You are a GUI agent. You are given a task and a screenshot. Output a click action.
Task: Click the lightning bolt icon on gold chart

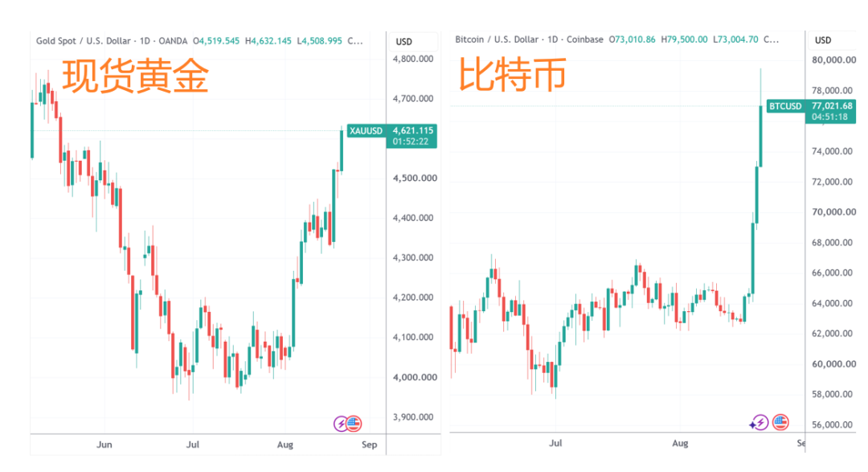coord(341,424)
